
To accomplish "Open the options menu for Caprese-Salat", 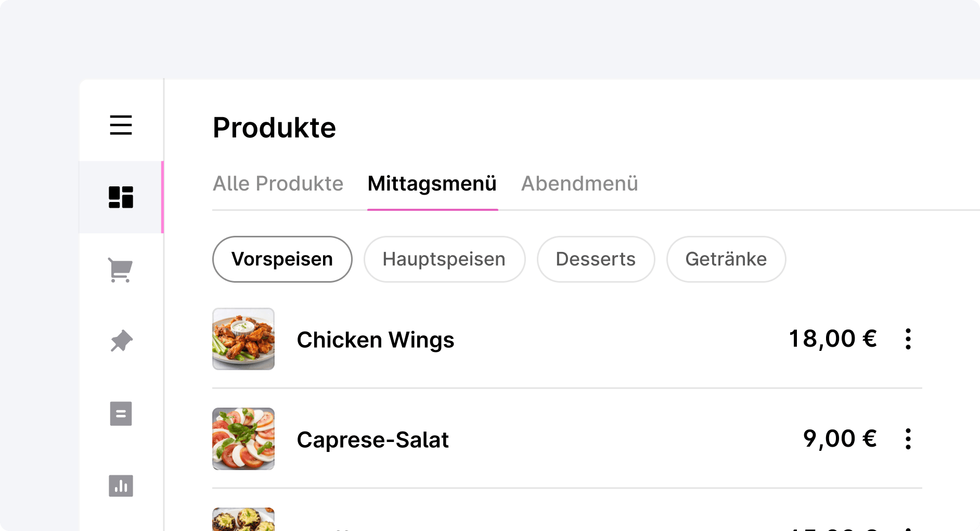I will 908,439.
